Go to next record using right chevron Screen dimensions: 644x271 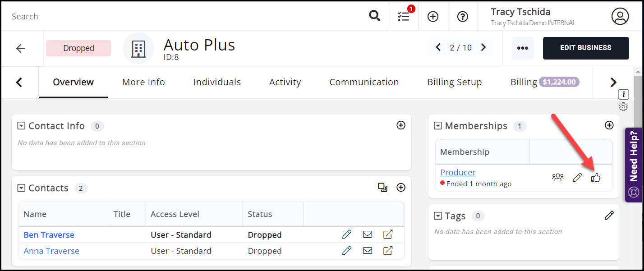click(x=483, y=47)
